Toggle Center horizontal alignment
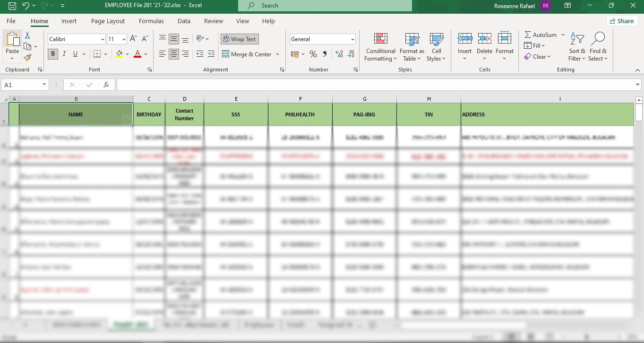 coord(174,54)
